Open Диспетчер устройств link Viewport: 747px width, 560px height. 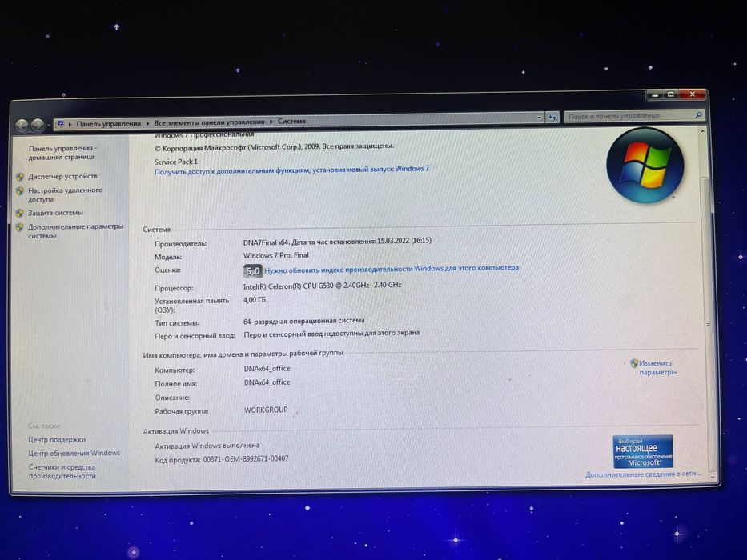[x=62, y=176]
